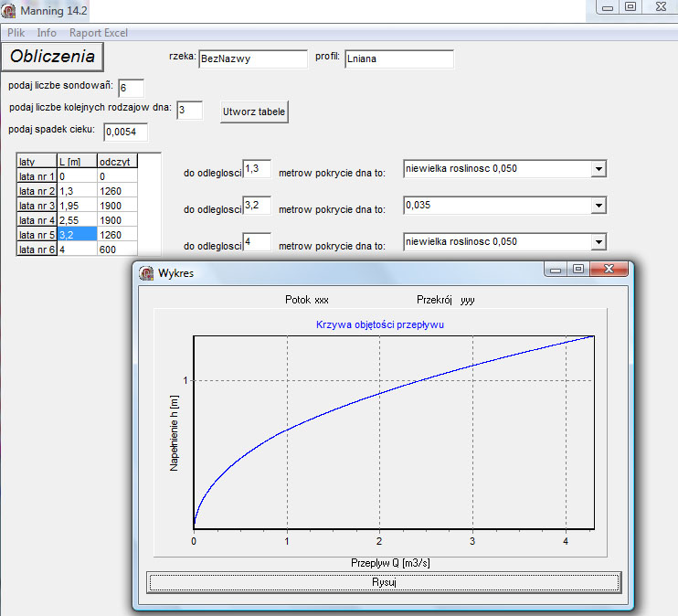The width and height of the screenshot is (678, 616).
Task: Select odczyt cell 0 in lata nr 1
Action: pyautogui.click(x=117, y=176)
